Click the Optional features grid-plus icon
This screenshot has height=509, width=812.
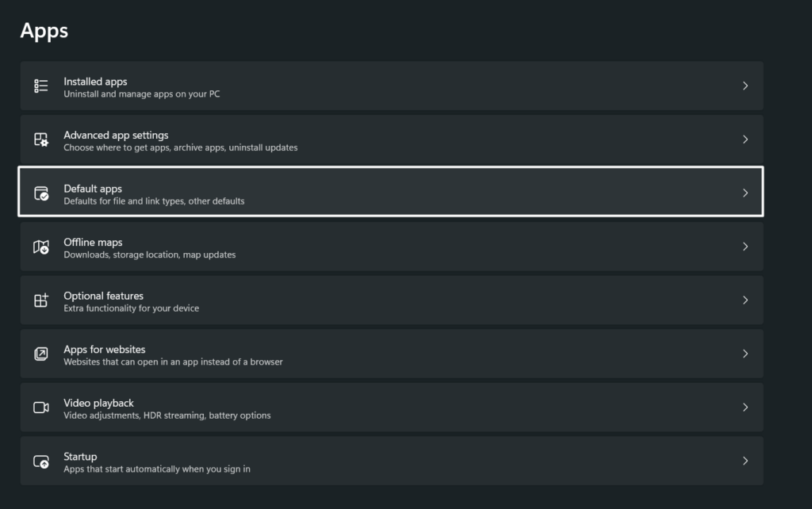[x=41, y=300]
